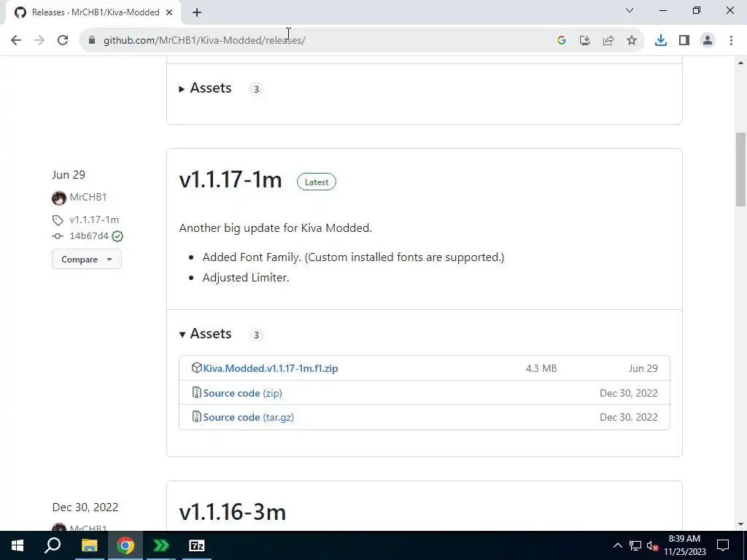Click the Latest badge
This screenshot has height=560, width=747.
pos(317,182)
